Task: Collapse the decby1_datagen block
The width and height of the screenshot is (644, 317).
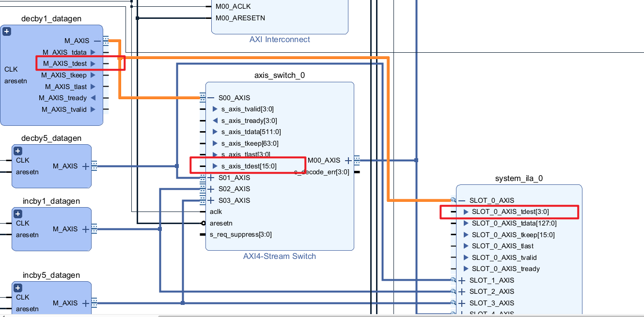Action: 7,31
